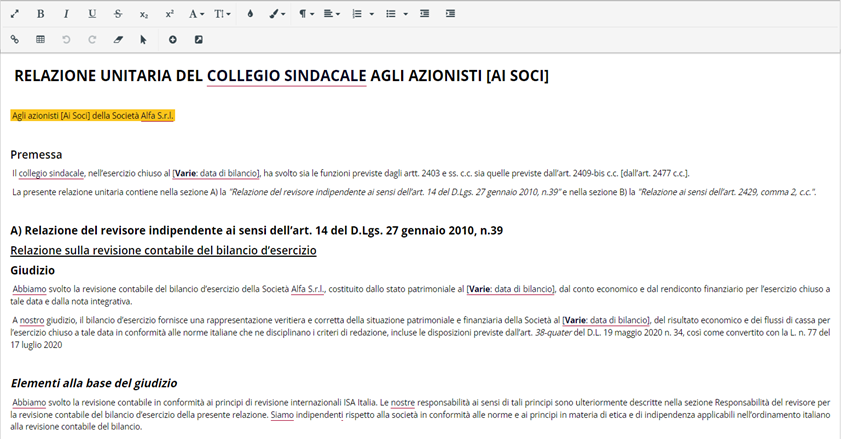This screenshot has width=841, height=439.
Task: Open the font family dropdown
Action: (x=196, y=14)
